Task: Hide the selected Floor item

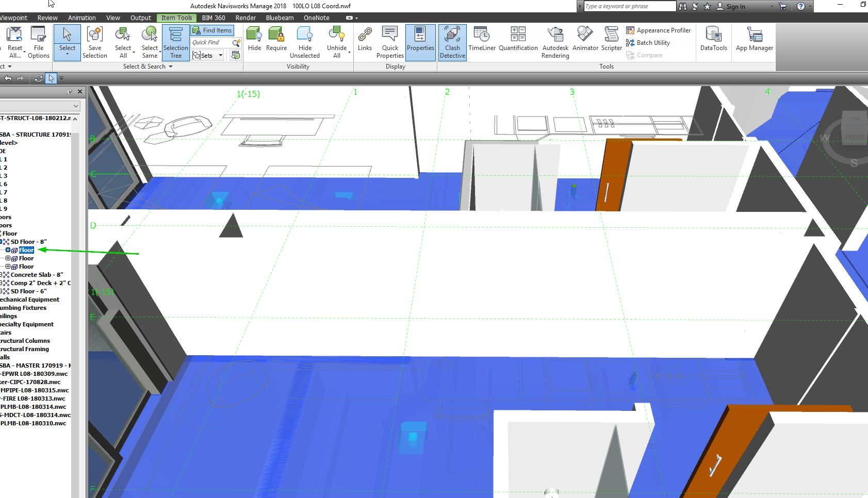Action: pyautogui.click(x=254, y=42)
